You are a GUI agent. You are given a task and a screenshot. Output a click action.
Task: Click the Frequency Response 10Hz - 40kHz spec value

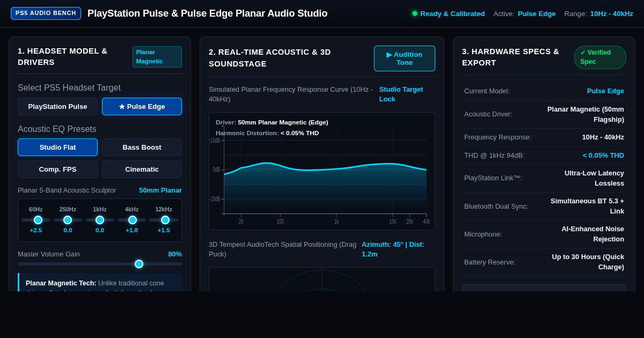[603, 137]
